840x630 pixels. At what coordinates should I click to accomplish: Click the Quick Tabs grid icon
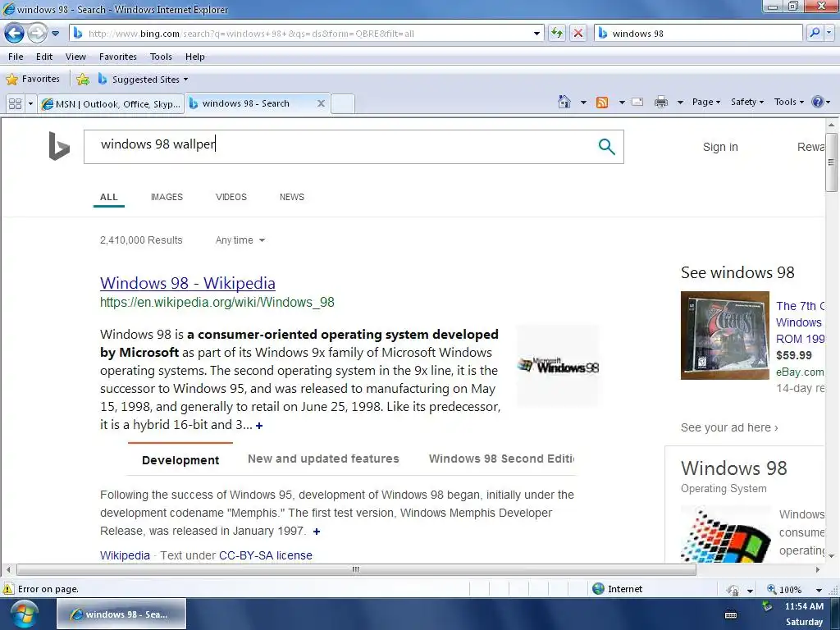(x=15, y=103)
